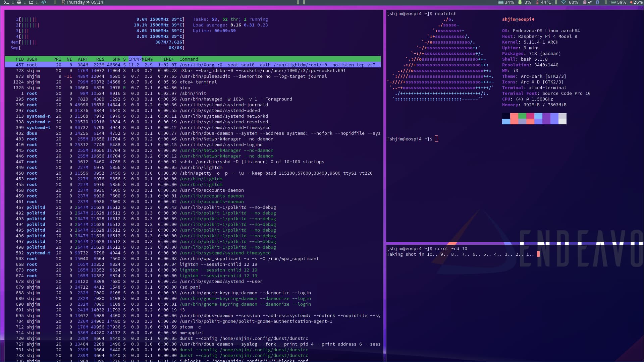Select the i3bar process row
Image resolution: width=644 pixels, height=362 pixels.
coord(193,71)
